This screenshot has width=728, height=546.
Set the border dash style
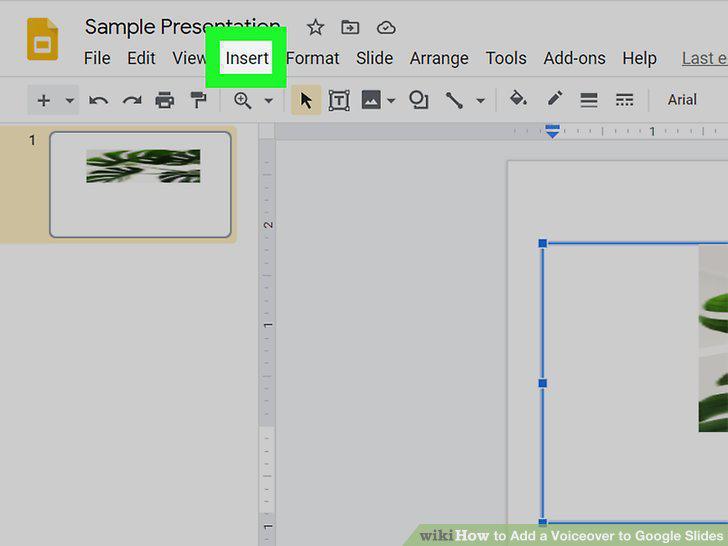(624, 100)
